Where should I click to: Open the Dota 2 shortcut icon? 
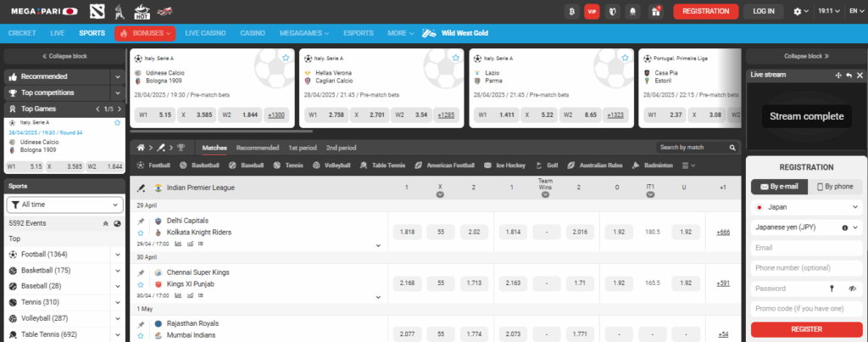click(x=98, y=10)
